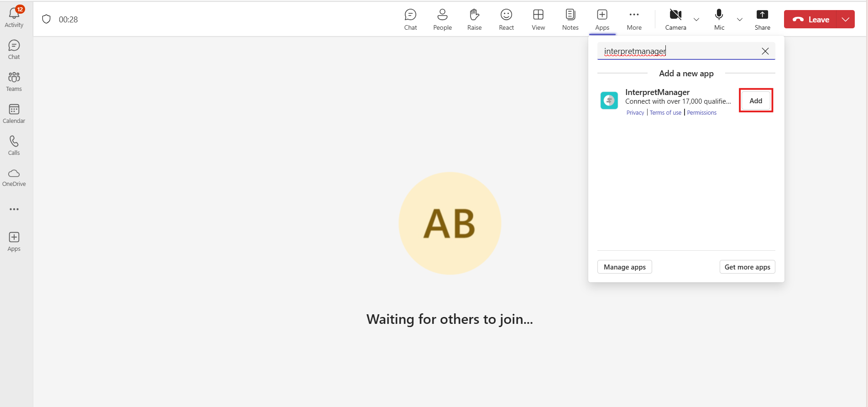868x407 pixels.
Task: Click the 00:28 meeting timer
Action: (x=68, y=20)
